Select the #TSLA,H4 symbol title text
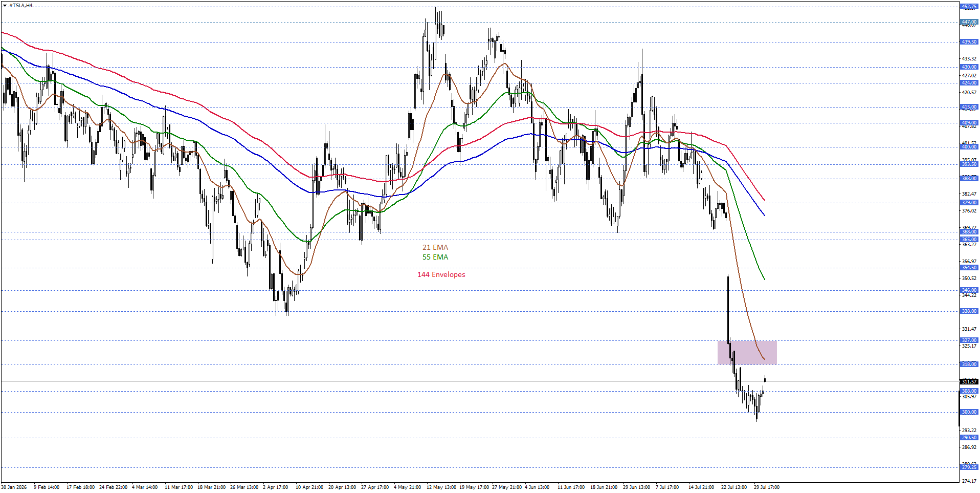The height and width of the screenshot is (493, 980). 21,6
